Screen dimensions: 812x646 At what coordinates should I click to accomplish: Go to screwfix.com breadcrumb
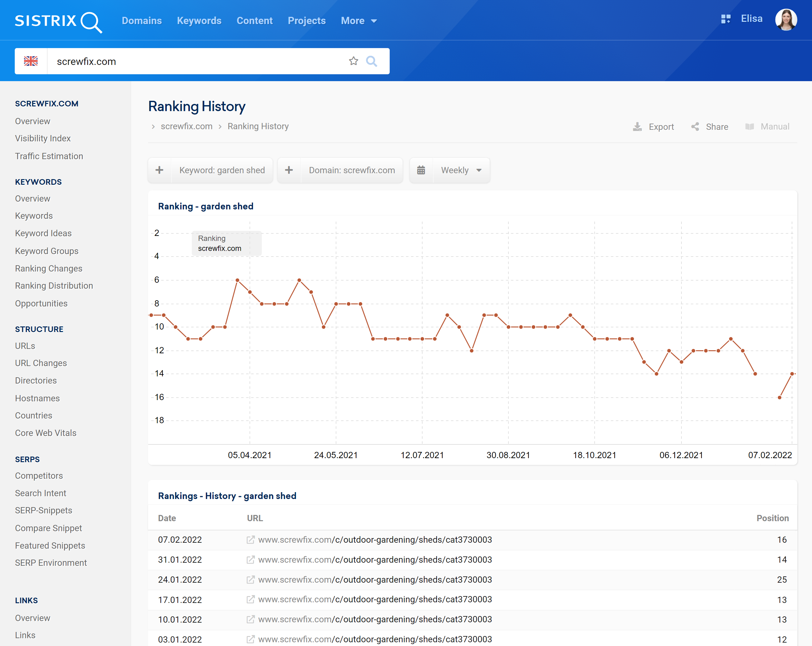[x=186, y=126]
